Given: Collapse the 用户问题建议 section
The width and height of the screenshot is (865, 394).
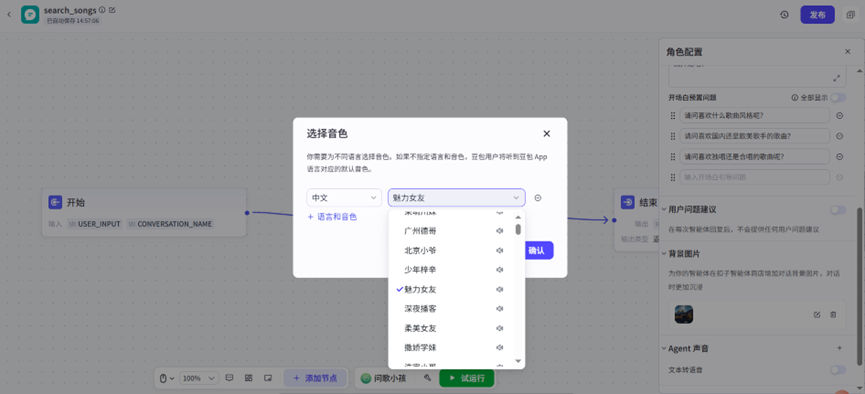Looking at the screenshot, I should pyautogui.click(x=664, y=210).
